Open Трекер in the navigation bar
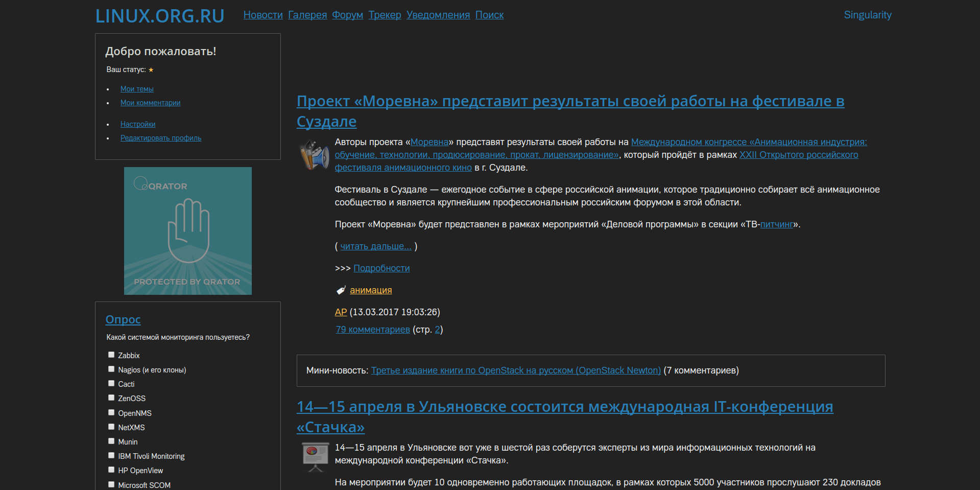This screenshot has height=490, width=980. (x=385, y=15)
